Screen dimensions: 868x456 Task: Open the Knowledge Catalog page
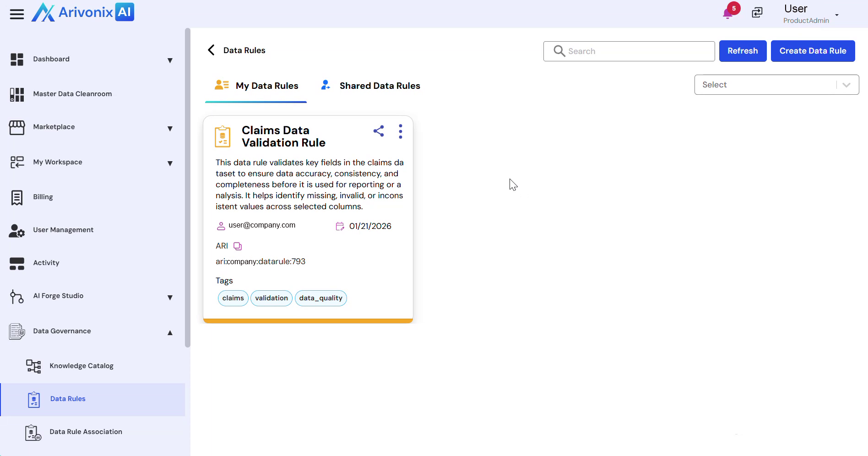pyautogui.click(x=81, y=366)
